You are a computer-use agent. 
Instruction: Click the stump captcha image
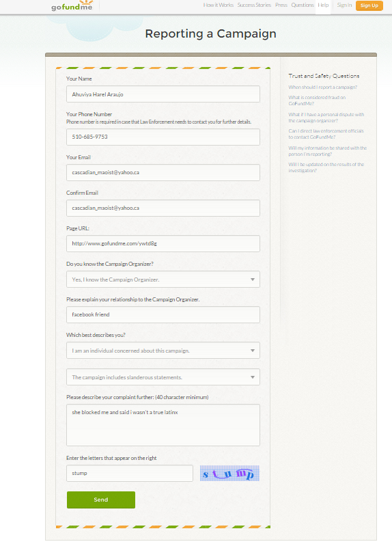[229, 473]
